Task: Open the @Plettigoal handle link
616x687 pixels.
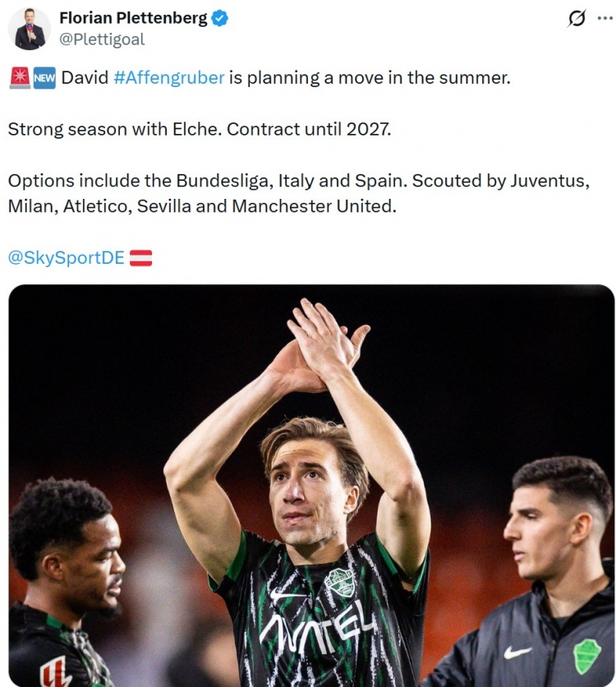Action: (102, 39)
